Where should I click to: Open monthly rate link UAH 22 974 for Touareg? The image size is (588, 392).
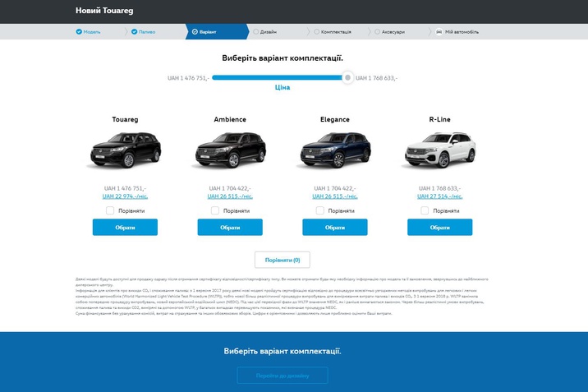(x=126, y=196)
